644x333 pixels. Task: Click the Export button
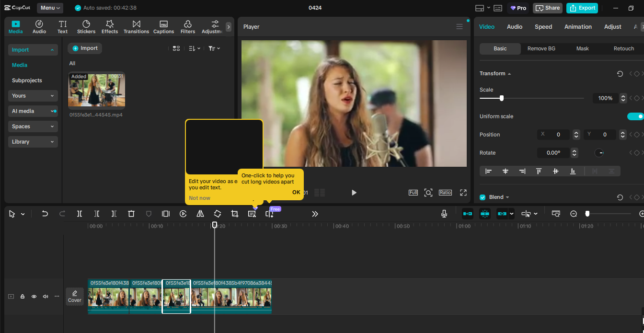(582, 8)
